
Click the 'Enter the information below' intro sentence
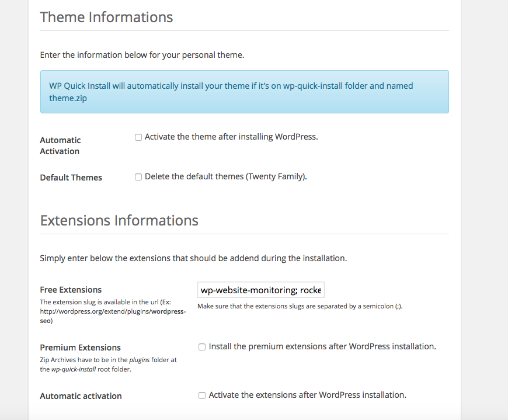[142, 55]
